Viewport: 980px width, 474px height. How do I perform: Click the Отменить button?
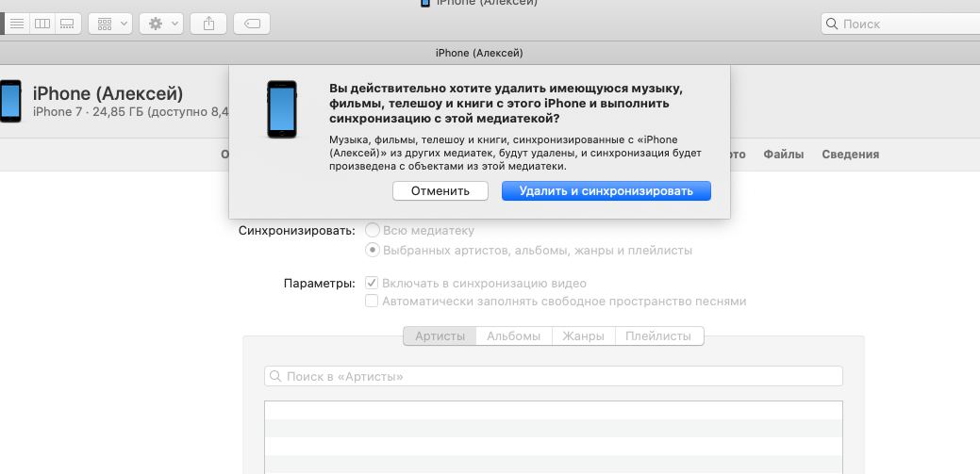point(440,191)
